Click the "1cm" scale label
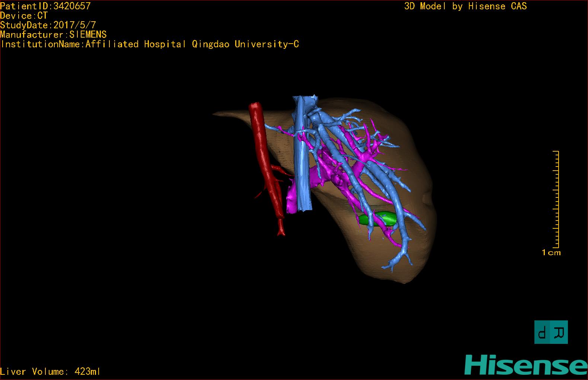588x380 pixels. point(551,253)
